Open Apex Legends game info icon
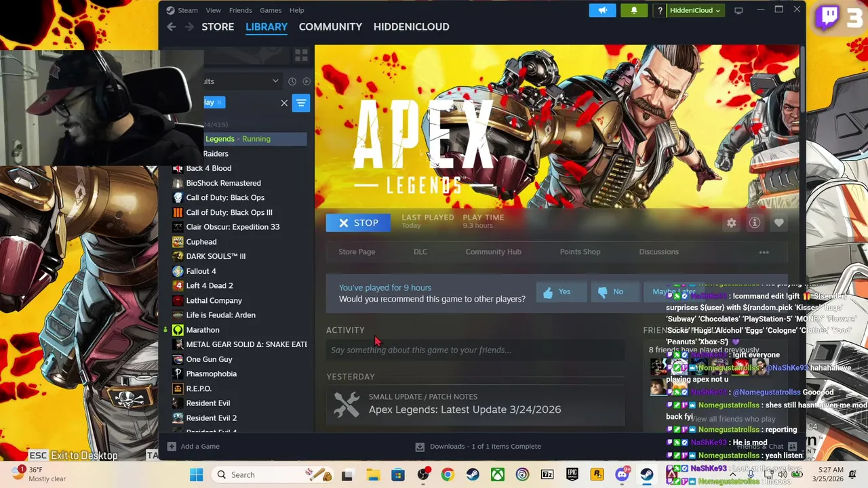Screen dimensions: 868x488 pyautogui.click(x=755, y=223)
